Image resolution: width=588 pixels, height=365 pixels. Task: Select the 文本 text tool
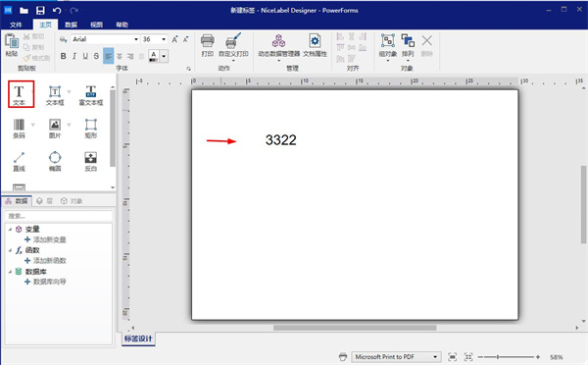pos(19,94)
